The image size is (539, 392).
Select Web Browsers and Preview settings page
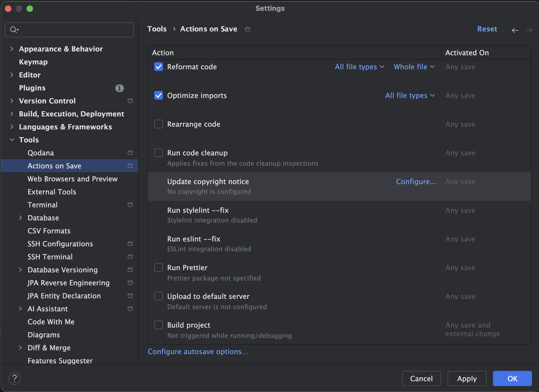(73, 179)
